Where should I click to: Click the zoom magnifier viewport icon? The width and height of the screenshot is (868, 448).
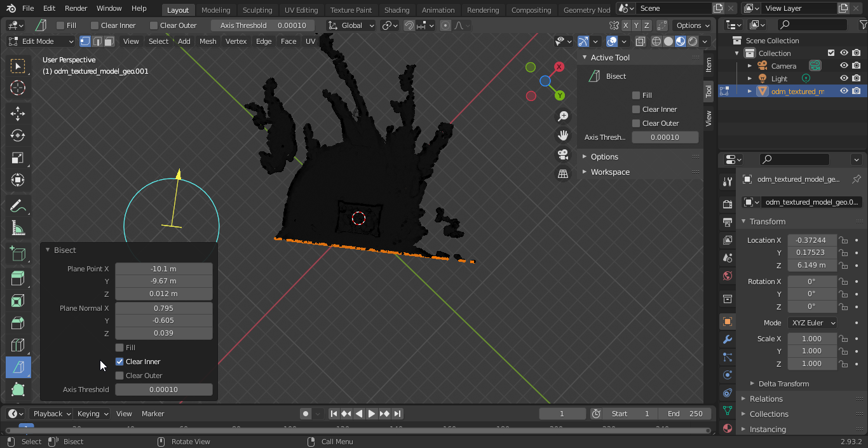[562, 116]
